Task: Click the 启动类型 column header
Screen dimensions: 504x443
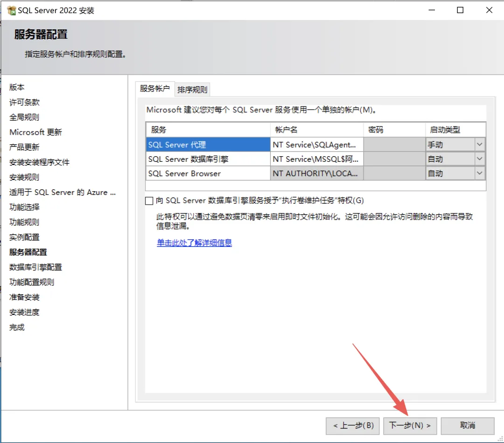Action: pos(455,130)
